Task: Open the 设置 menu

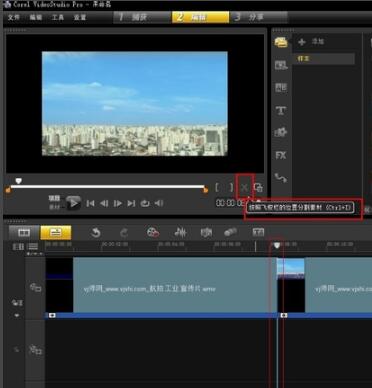Action: 80,17
